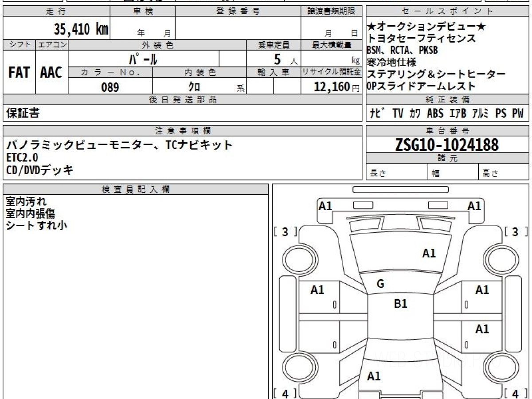Click the "車検" header cell
The width and height of the screenshot is (532, 399).
click(143, 12)
